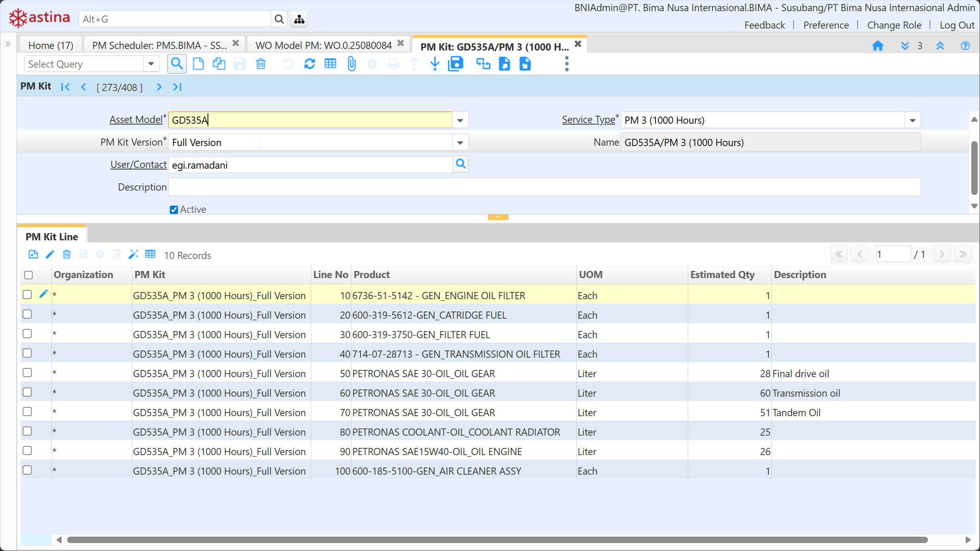
Task: Switch to the WO Model PM tab
Action: coord(323,45)
